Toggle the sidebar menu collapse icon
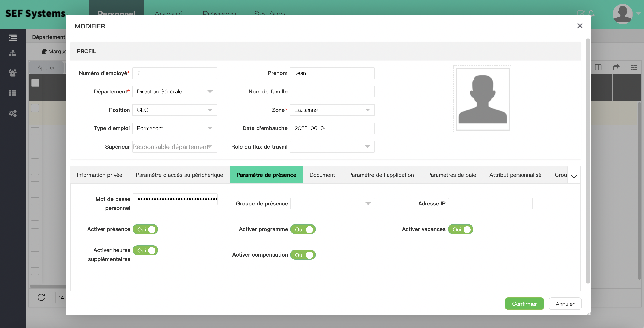644x328 pixels. (13, 38)
